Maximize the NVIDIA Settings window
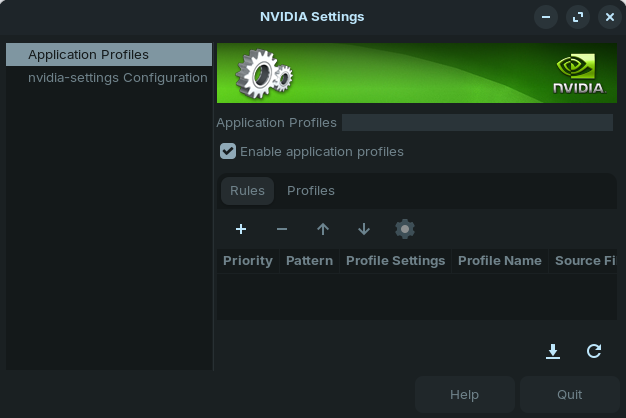 click(x=578, y=17)
